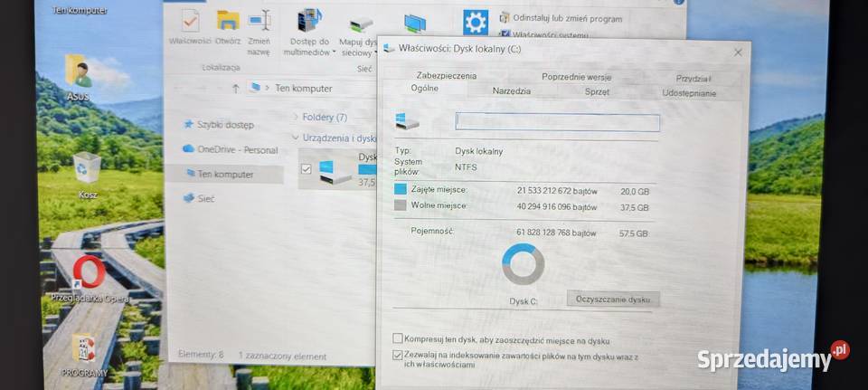Click Ten komputer desktop icon label
The width and height of the screenshot is (868, 390).
coord(80,10)
